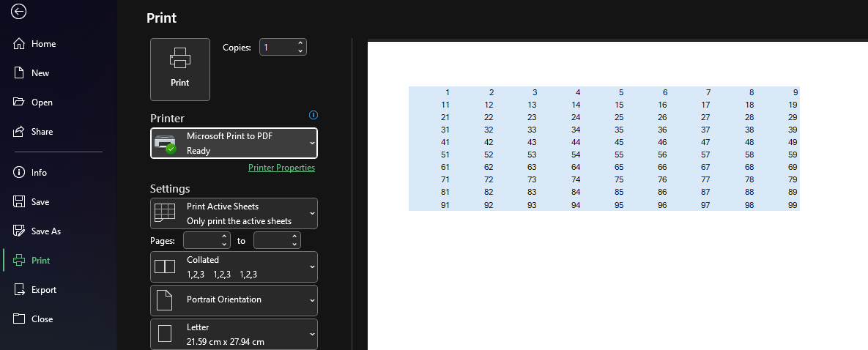The width and height of the screenshot is (868, 350).
Task: Increase the number of copies
Action: (300, 43)
